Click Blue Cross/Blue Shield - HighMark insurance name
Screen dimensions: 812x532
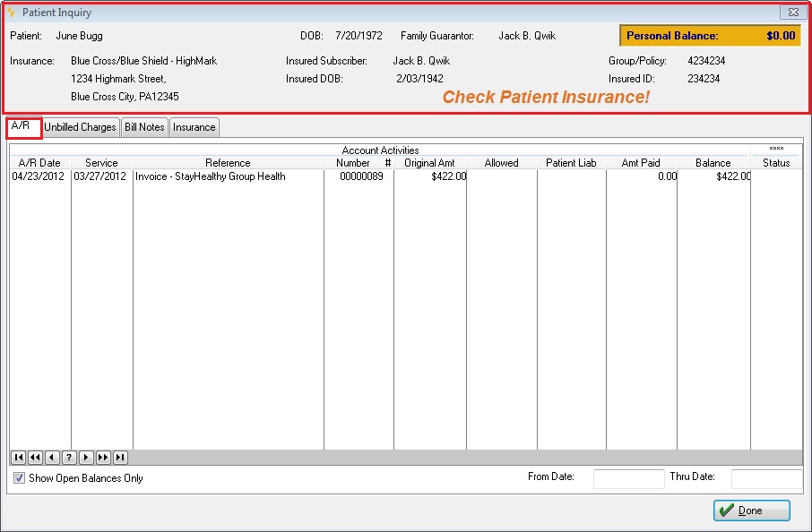[x=144, y=61]
